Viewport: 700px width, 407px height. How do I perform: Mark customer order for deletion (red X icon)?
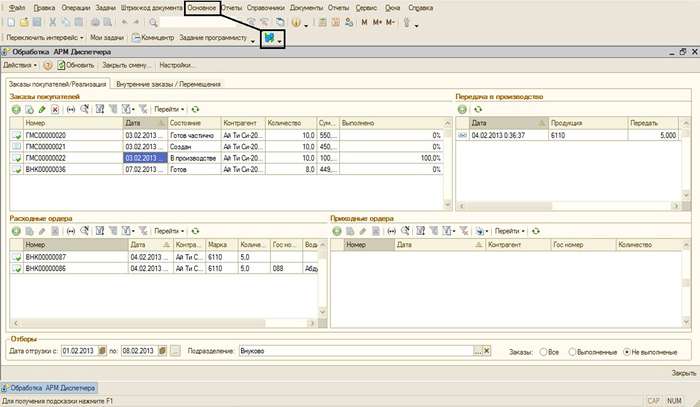pos(55,109)
